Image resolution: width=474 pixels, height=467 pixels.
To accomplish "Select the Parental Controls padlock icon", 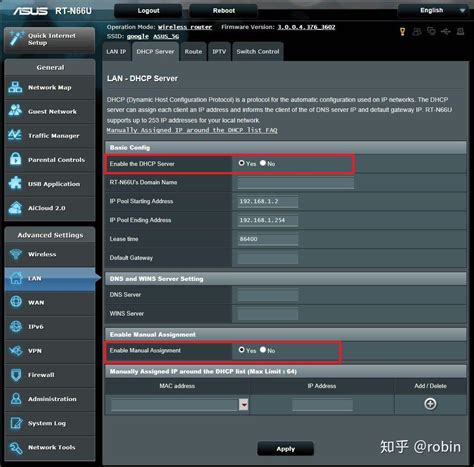I will (x=15, y=159).
